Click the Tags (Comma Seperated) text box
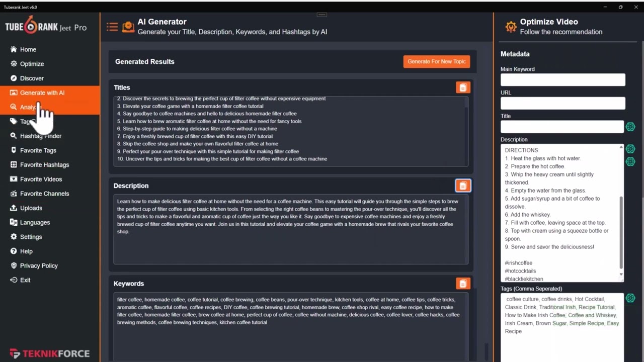 (562, 327)
